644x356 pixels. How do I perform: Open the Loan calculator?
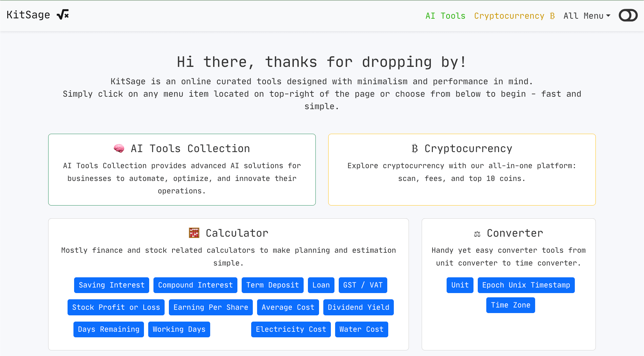(321, 285)
